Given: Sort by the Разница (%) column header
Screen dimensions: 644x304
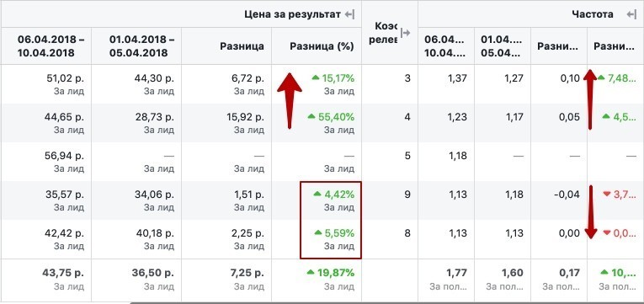Looking at the screenshot, I should [x=322, y=46].
